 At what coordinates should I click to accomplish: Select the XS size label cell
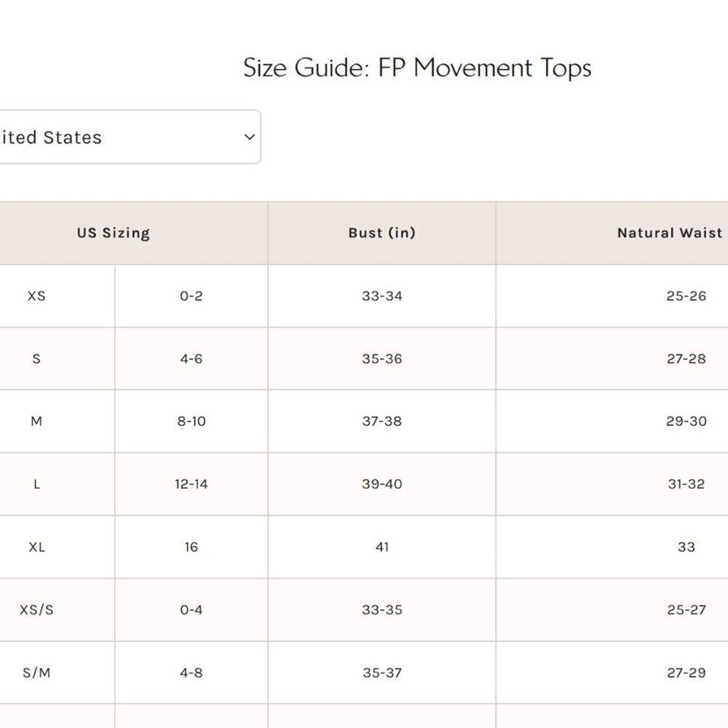point(36,296)
